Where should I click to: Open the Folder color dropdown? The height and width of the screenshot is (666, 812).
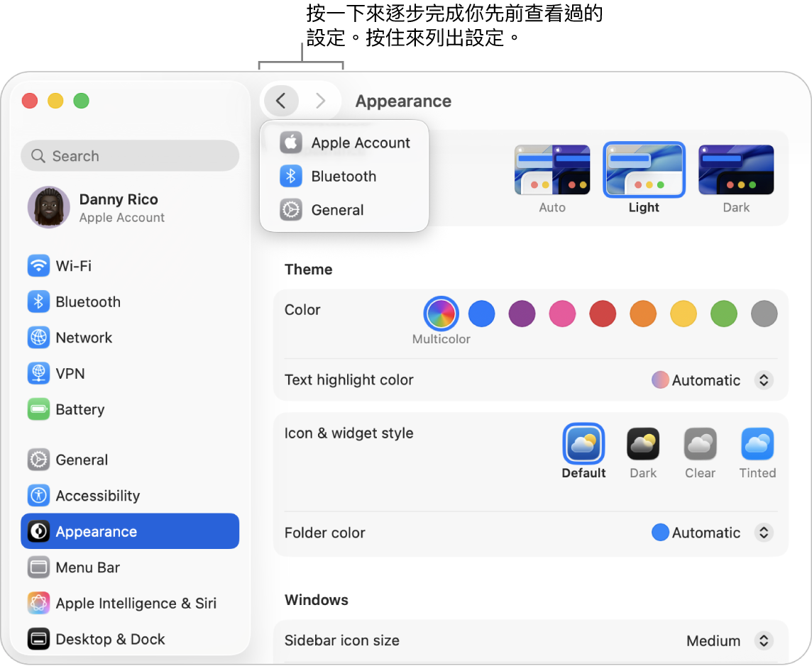click(764, 533)
